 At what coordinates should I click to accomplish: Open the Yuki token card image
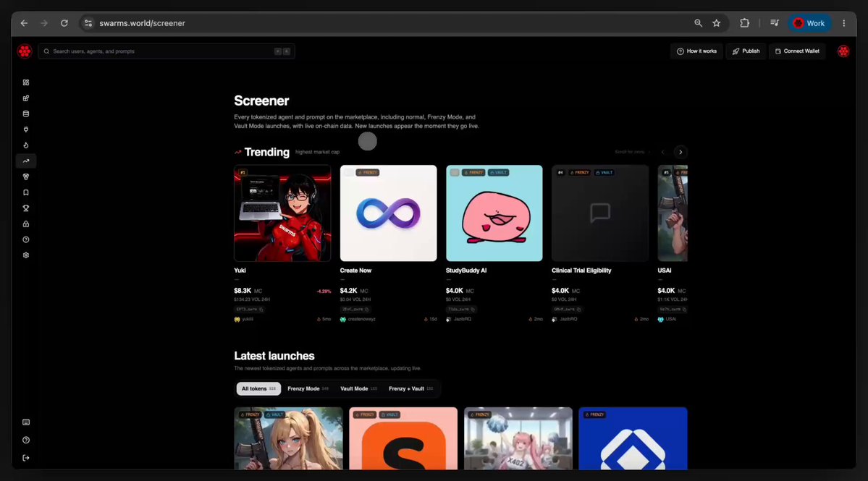(282, 213)
